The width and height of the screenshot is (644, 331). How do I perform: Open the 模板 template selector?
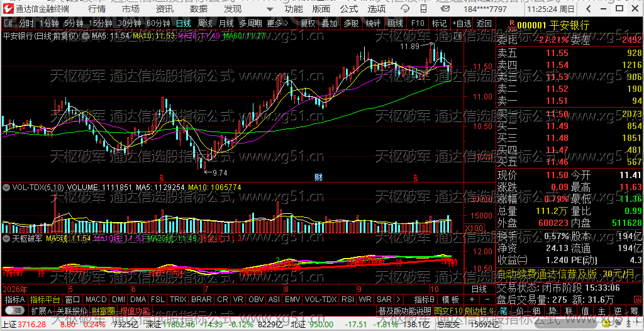click(x=450, y=300)
